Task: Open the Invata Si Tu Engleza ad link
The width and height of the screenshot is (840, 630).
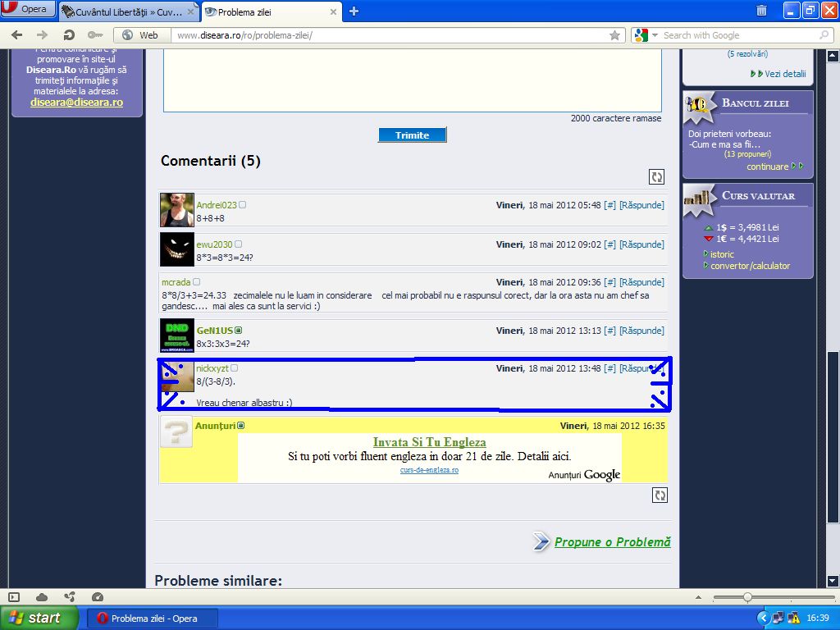Action: 430,442
